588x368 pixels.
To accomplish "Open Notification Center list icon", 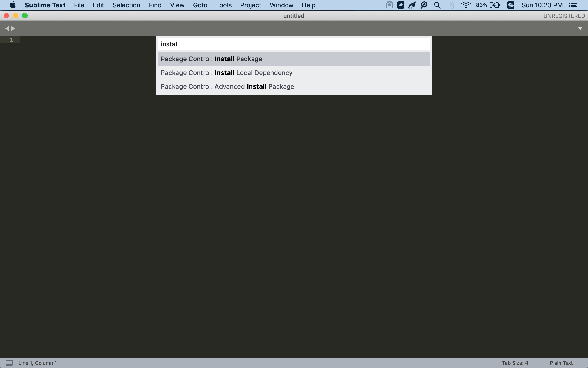I will pyautogui.click(x=573, y=5).
